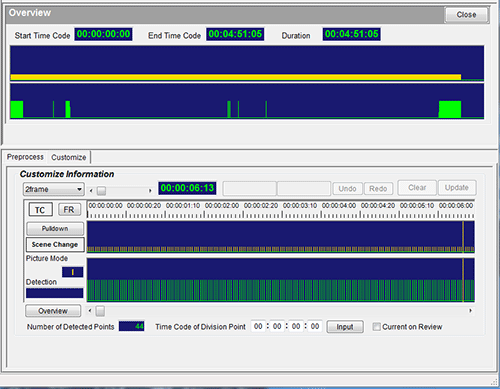Click the Overview button below Detection
The width and height of the screenshot is (500, 389).
(x=53, y=311)
